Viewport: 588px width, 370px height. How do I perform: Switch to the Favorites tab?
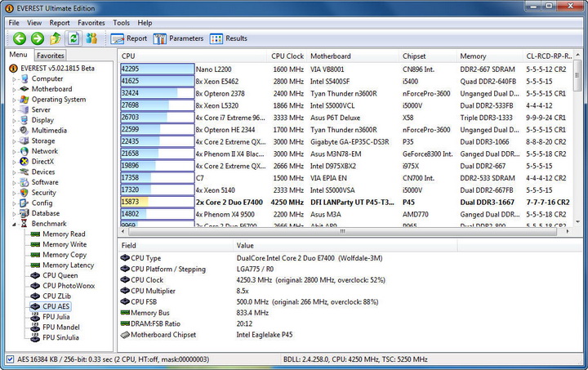coord(51,56)
